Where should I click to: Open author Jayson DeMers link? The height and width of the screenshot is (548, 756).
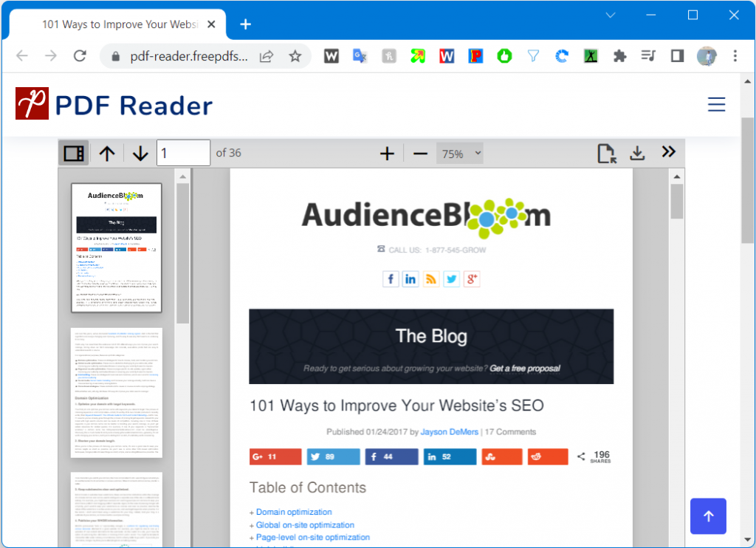pos(450,432)
